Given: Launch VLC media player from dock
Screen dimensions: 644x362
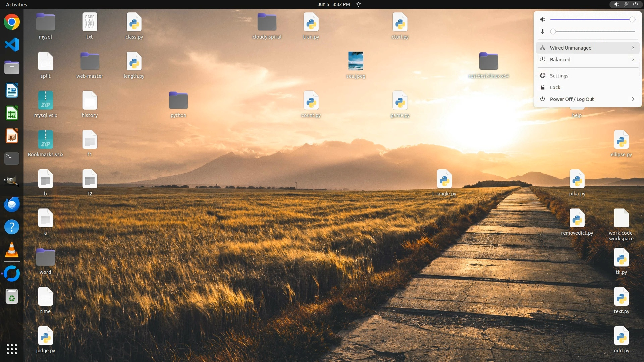Looking at the screenshot, I should tap(12, 250).
